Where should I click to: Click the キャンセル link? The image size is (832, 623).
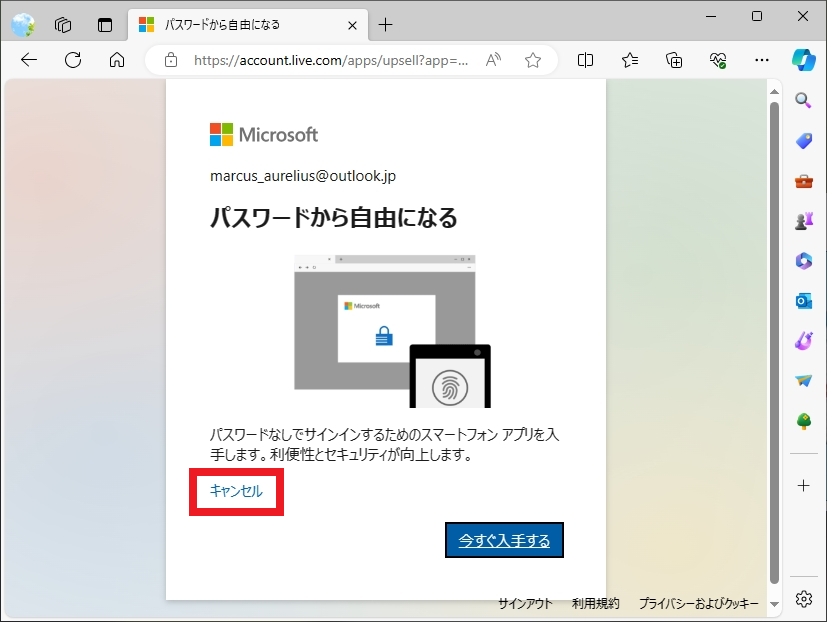tap(236, 490)
